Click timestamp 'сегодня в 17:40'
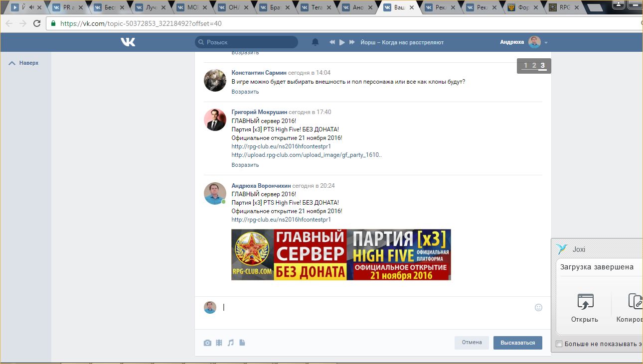The height and width of the screenshot is (364, 643). tap(310, 112)
